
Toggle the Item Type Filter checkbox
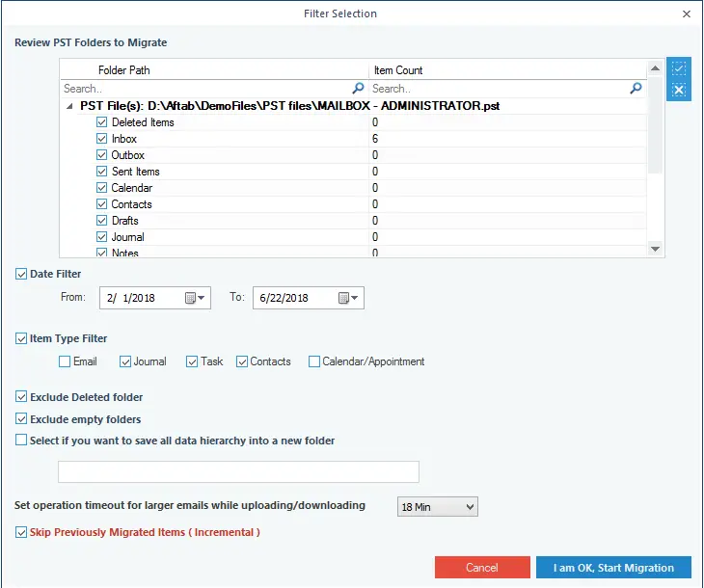pos(21,338)
